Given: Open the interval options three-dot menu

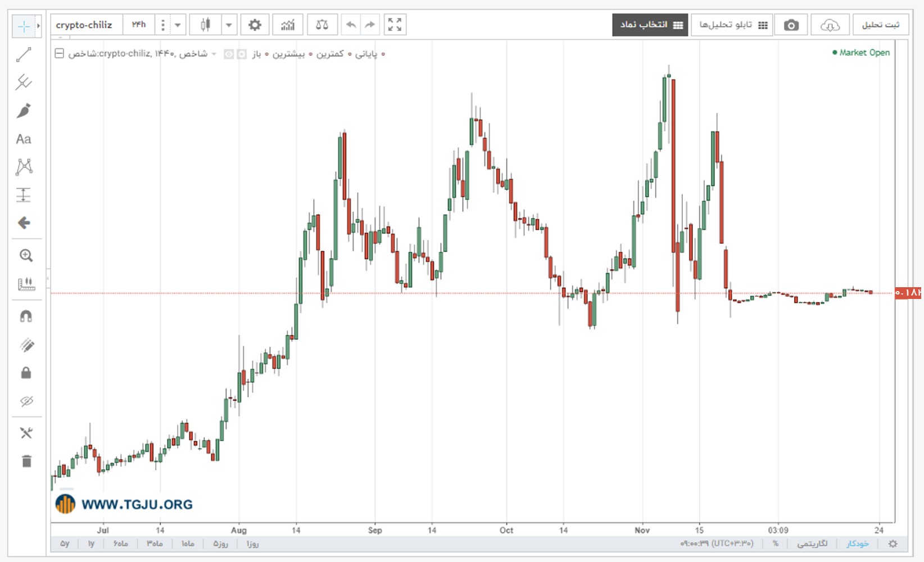Looking at the screenshot, I should [x=162, y=25].
